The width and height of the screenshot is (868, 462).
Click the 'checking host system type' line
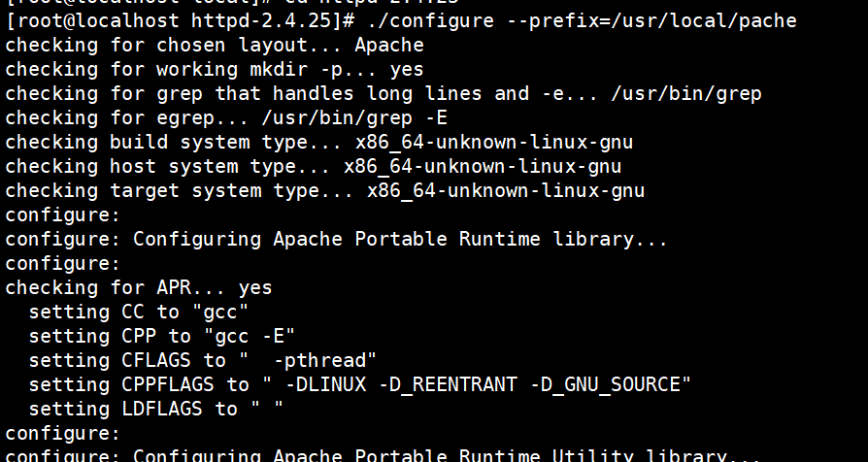click(x=314, y=167)
